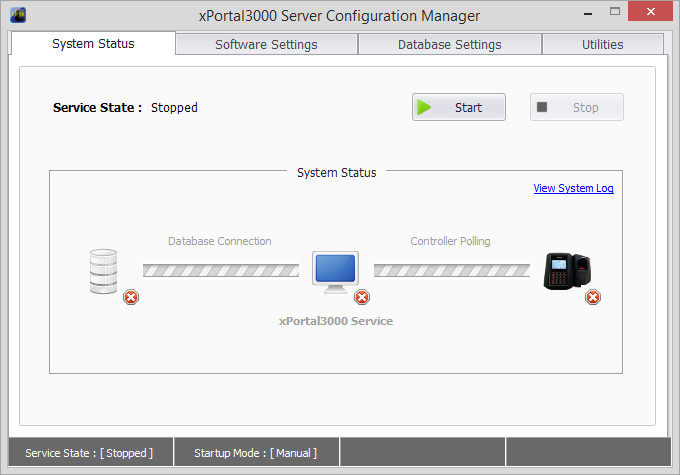The width and height of the screenshot is (680, 475).
Task: Select the System Status tab
Action: (93, 43)
